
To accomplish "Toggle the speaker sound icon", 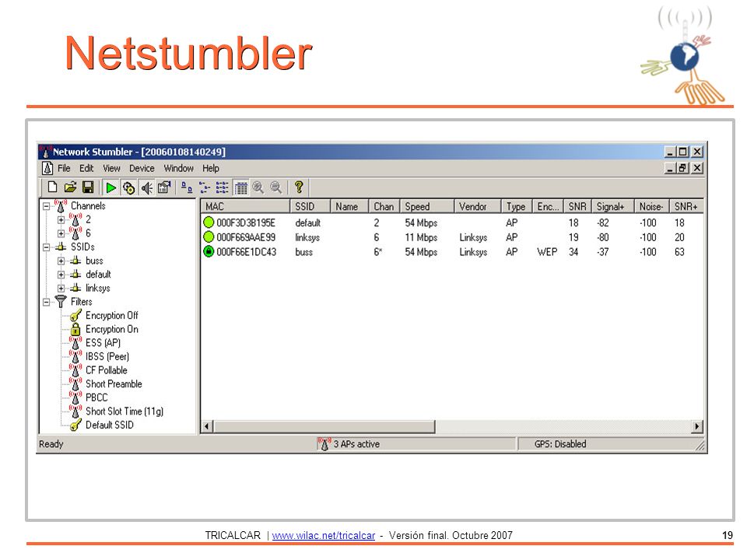I will [x=147, y=187].
